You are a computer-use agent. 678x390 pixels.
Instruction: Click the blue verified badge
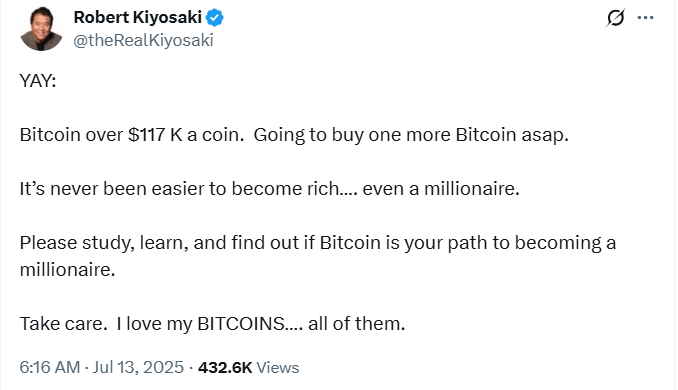tap(214, 18)
